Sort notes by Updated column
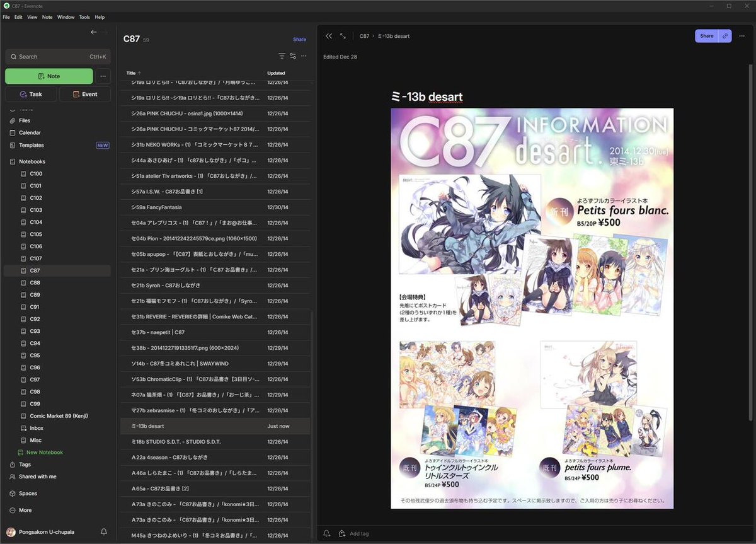Screen dimensions: 756x544 [x=276, y=73]
